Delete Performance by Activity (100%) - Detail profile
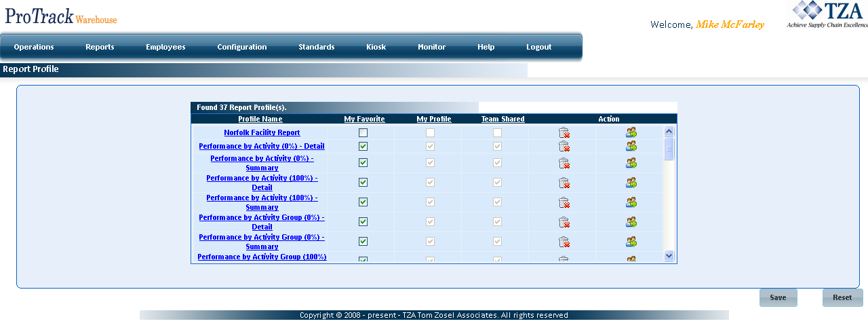The width and height of the screenshot is (868, 332). [564, 183]
